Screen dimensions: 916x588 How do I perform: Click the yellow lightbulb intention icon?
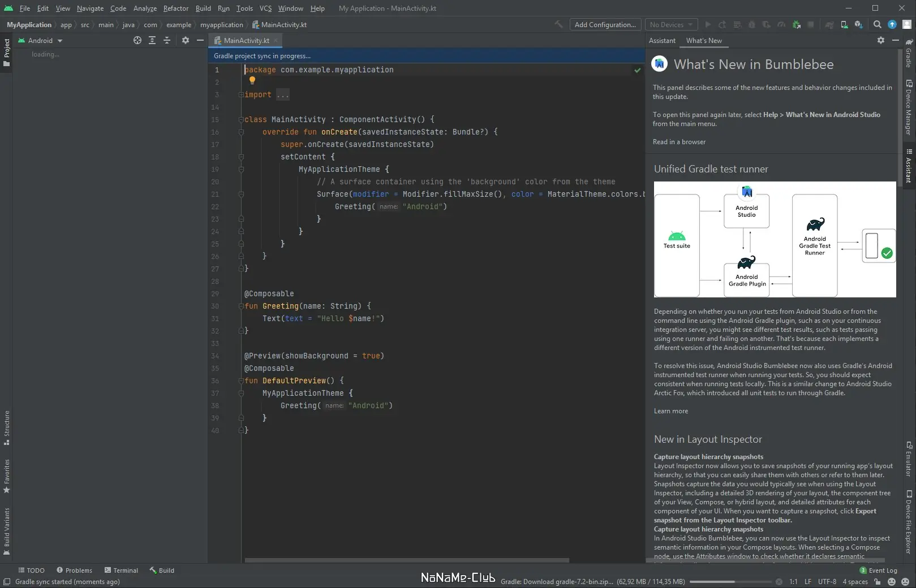(x=252, y=80)
